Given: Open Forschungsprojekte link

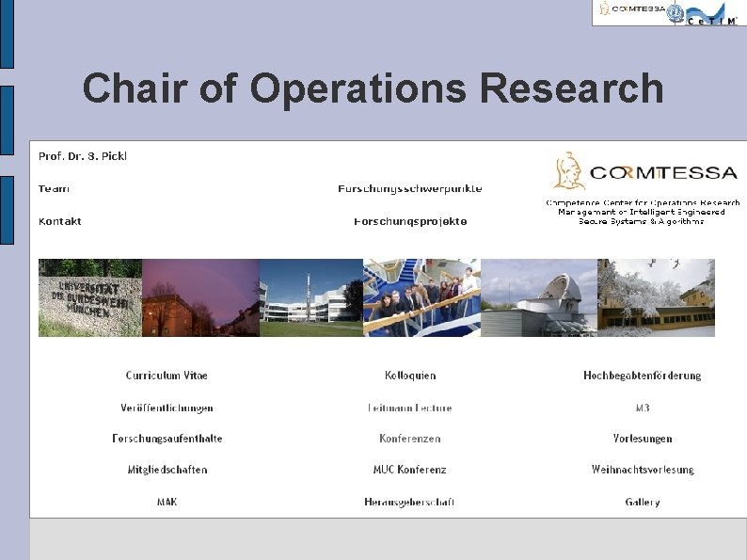Looking at the screenshot, I should 410,221.
